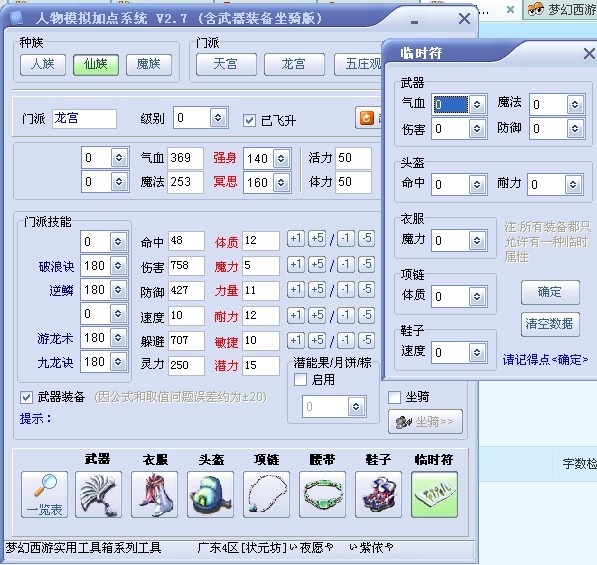Choose the 人族 race tab
The width and height of the screenshot is (597, 565).
pyautogui.click(x=43, y=64)
